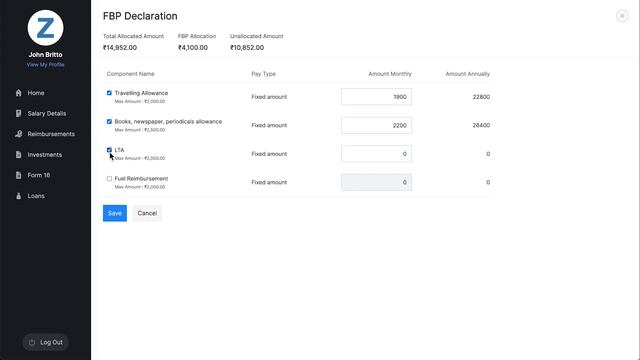Open View My Profile link
Image resolution: width=640 pixels, height=360 pixels.
point(45,64)
